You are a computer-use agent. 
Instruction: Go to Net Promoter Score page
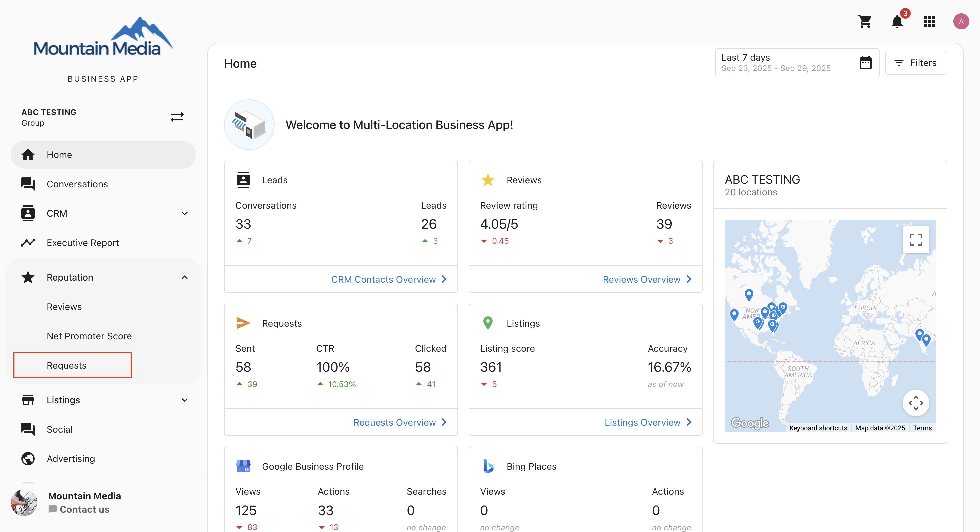coord(89,336)
